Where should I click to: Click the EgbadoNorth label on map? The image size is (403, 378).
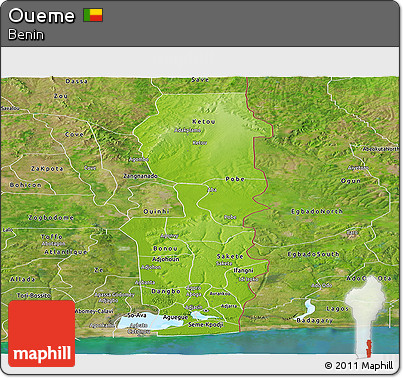tap(317, 211)
